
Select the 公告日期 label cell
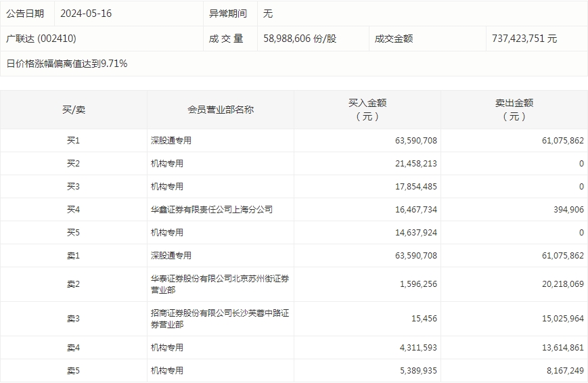pos(25,14)
